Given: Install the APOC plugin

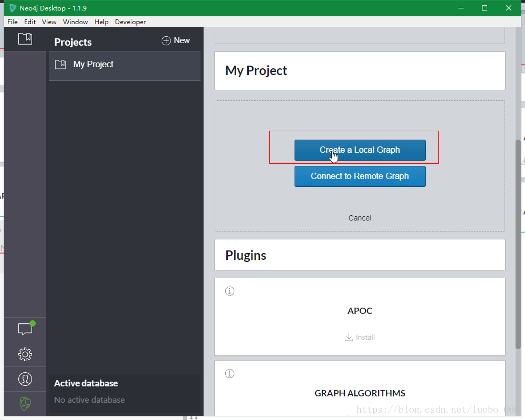Looking at the screenshot, I should (x=365, y=337).
